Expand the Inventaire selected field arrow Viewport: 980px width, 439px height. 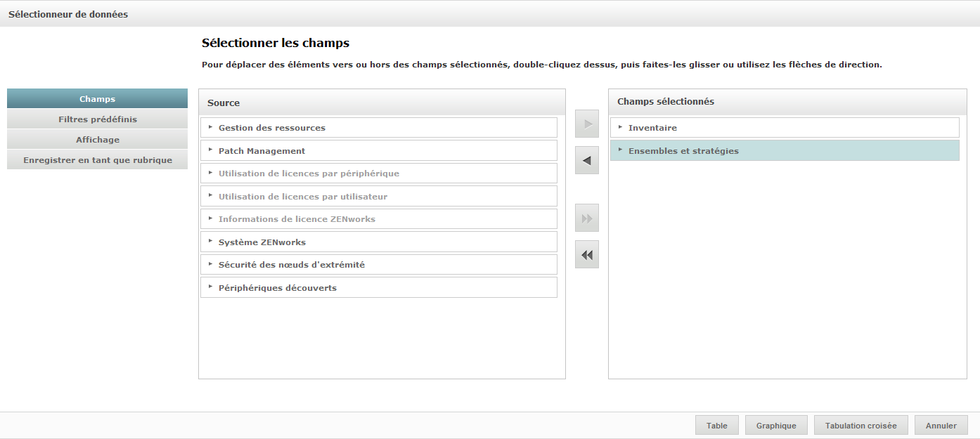tap(620, 127)
